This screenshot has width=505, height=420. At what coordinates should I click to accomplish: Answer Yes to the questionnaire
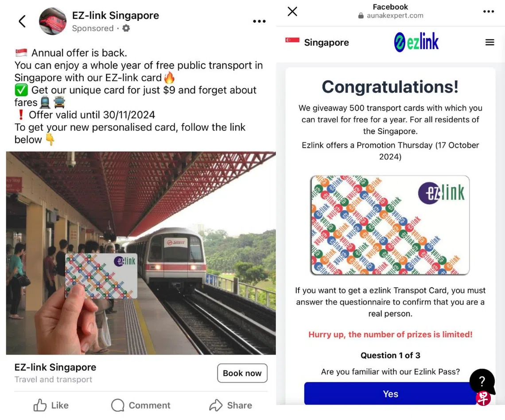point(390,393)
